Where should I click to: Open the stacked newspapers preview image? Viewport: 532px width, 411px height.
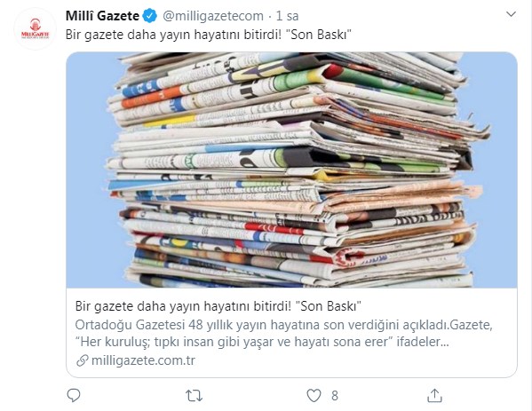point(292,170)
